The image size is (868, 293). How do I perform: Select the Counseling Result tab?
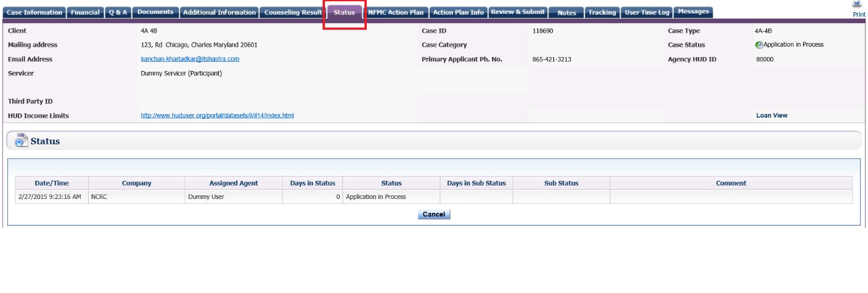click(x=293, y=12)
